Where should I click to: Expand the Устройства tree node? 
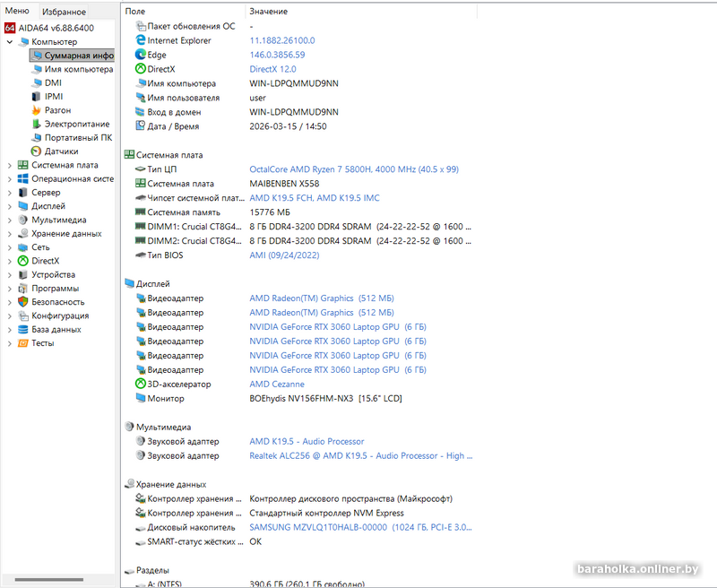tap(7, 273)
